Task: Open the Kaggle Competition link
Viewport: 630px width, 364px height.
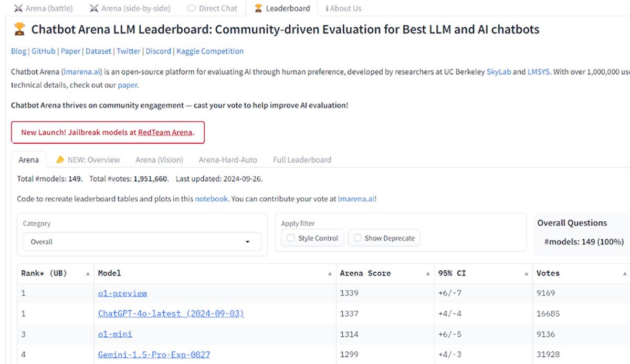Action: pos(210,51)
